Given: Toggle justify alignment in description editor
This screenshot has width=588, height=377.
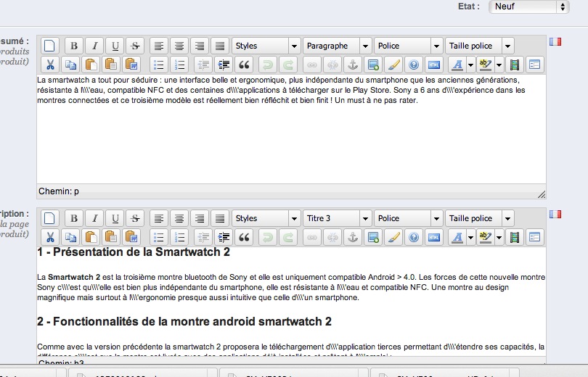Looking at the screenshot, I should (220, 218).
